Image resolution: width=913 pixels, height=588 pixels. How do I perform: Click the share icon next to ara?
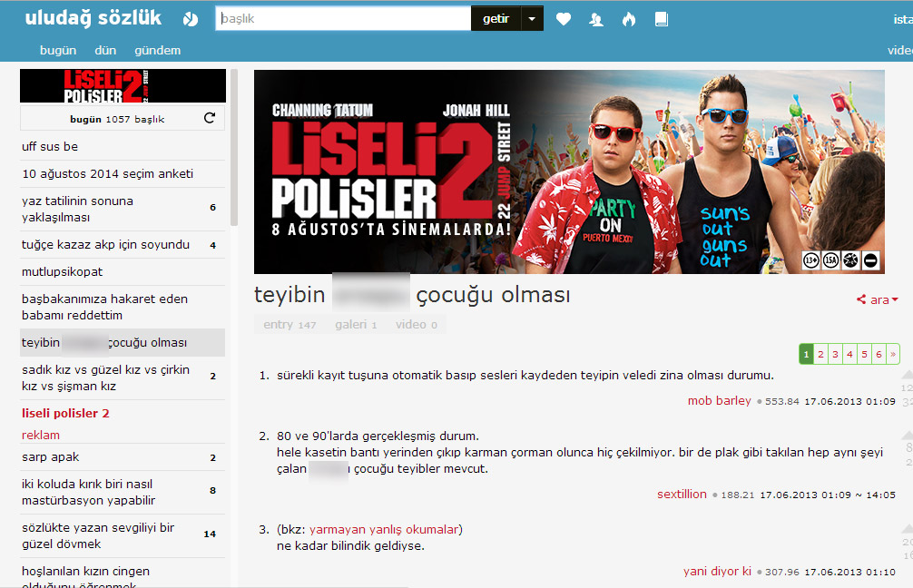pyautogui.click(x=861, y=299)
